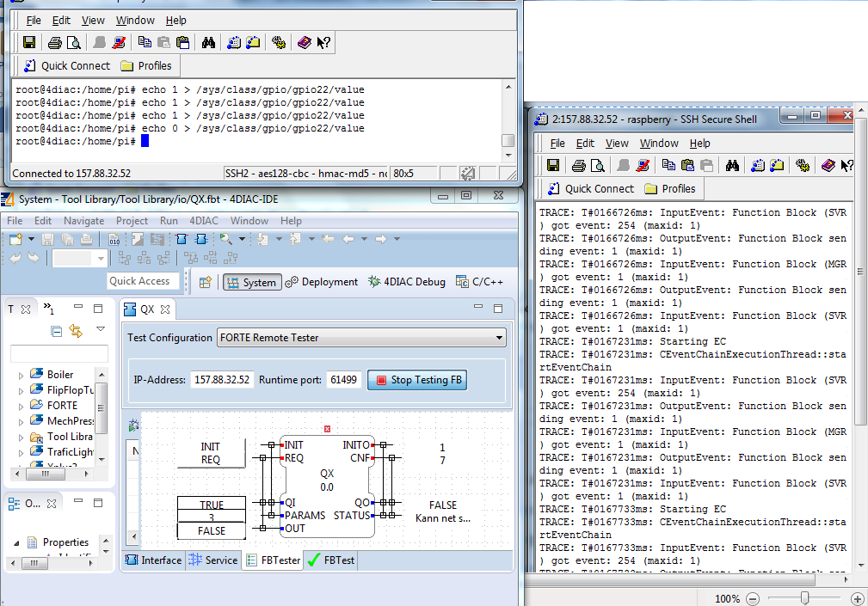Image resolution: width=868 pixels, height=606 pixels.
Task: Expand the Tool Library tree item
Action: point(21,438)
